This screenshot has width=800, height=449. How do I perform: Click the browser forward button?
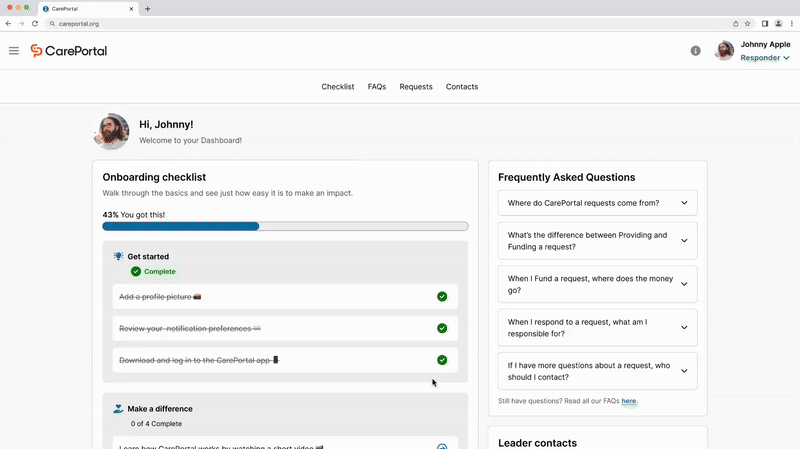point(21,23)
